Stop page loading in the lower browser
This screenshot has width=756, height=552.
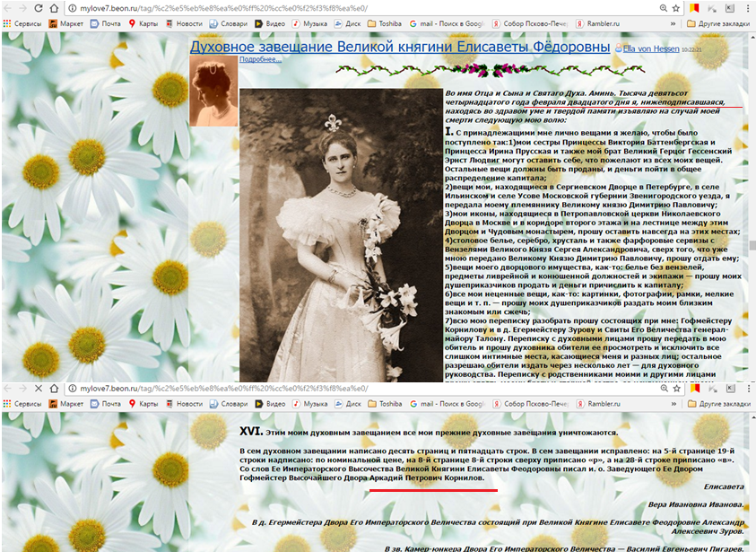(39, 388)
